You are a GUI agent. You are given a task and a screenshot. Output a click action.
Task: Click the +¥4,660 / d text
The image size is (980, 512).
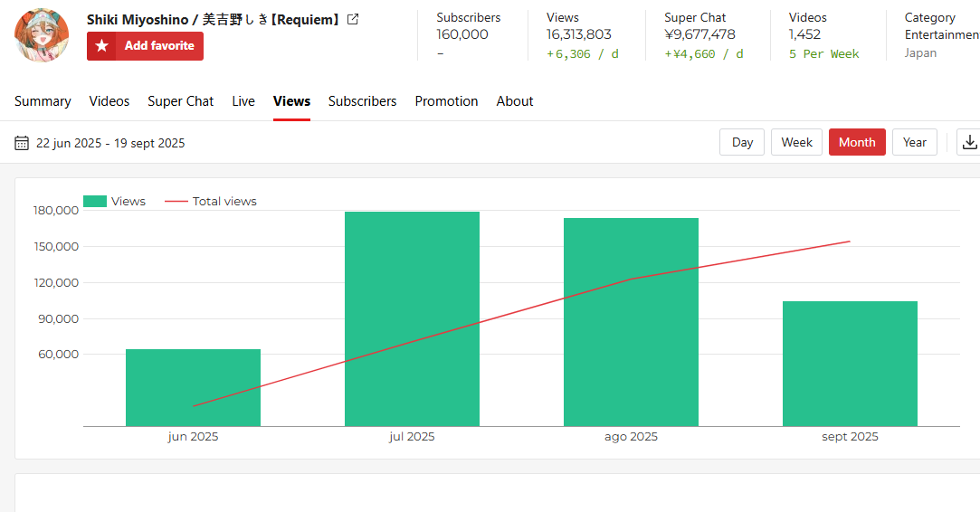click(704, 53)
